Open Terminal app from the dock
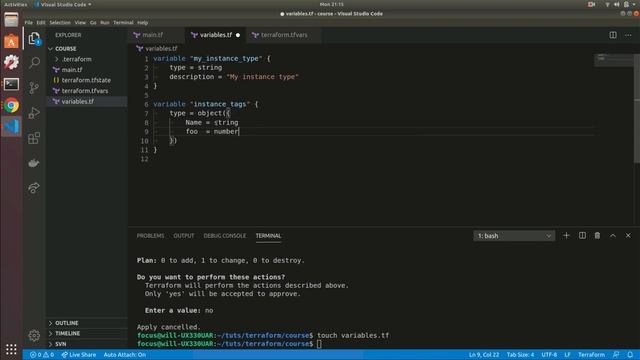Screen dimensions: 640x360 point(11,84)
